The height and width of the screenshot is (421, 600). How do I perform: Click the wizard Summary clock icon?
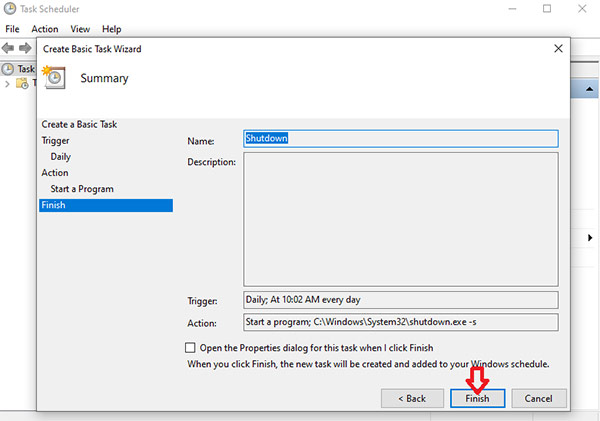54,77
